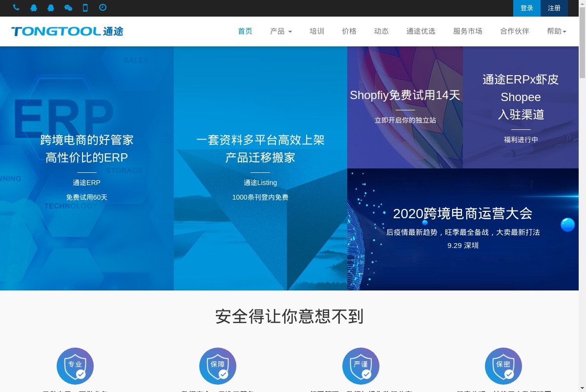Click the mobile phone icon in top bar
This screenshot has height=392, width=586.
[85, 7]
